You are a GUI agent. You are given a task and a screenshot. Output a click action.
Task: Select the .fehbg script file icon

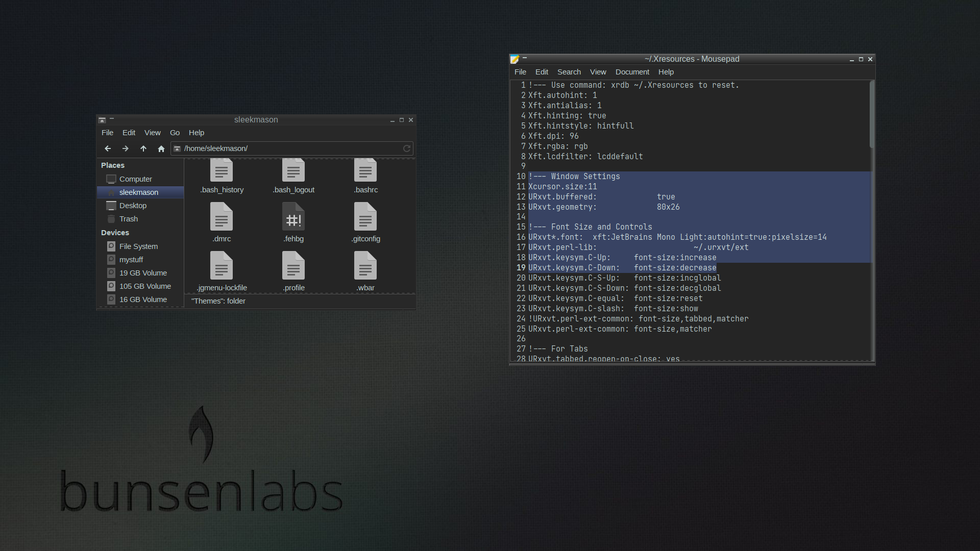tap(293, 216)
